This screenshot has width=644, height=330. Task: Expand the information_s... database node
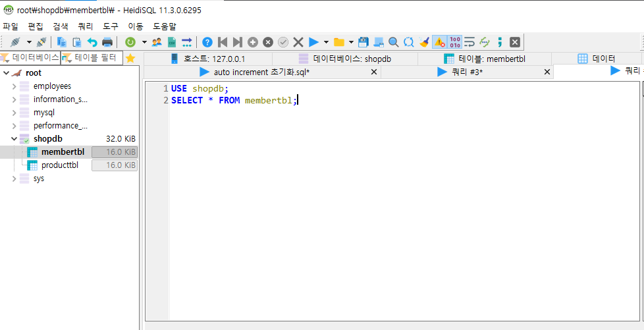(x=14, y=99)
